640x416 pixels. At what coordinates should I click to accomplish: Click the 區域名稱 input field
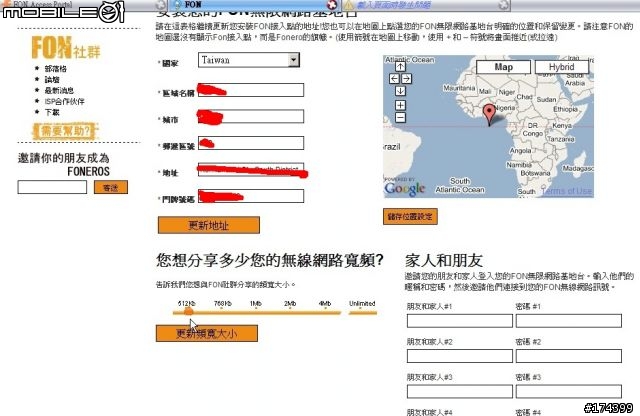coord(251,90)
